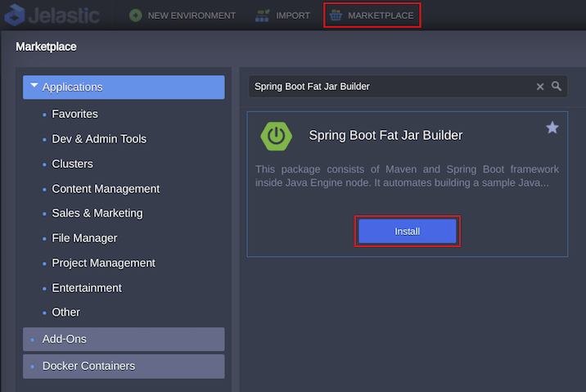This screenshot has height=392, width=586.
Task: Collapse the Applications section arrow
Action: coord(34,86)
